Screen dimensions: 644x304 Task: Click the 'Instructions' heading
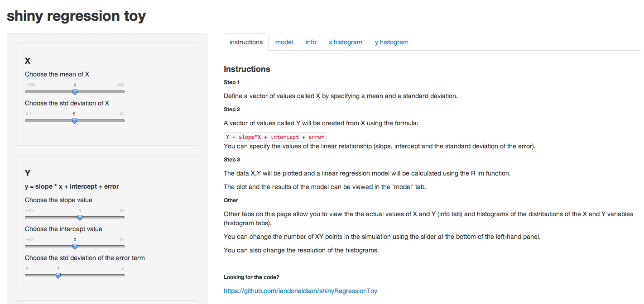click(x=247, y=69)
